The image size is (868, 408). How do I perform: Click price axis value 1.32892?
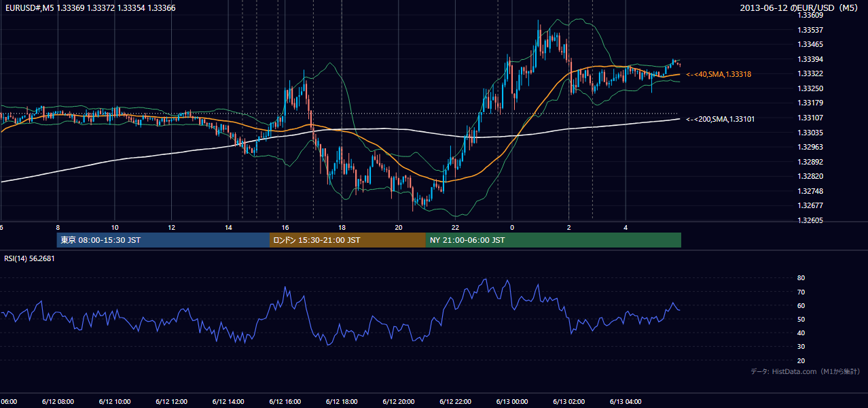[x=810, y=162]
